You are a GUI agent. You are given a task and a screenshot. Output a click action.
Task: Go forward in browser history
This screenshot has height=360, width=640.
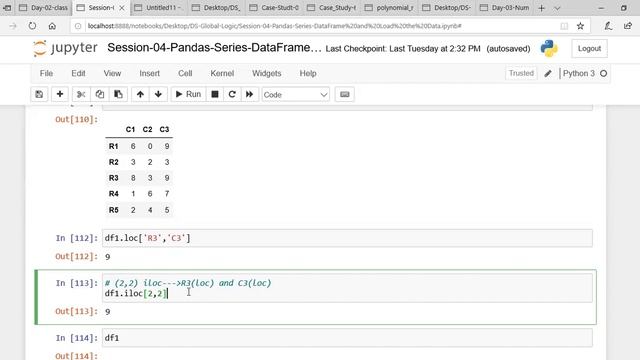pos(13,26)
